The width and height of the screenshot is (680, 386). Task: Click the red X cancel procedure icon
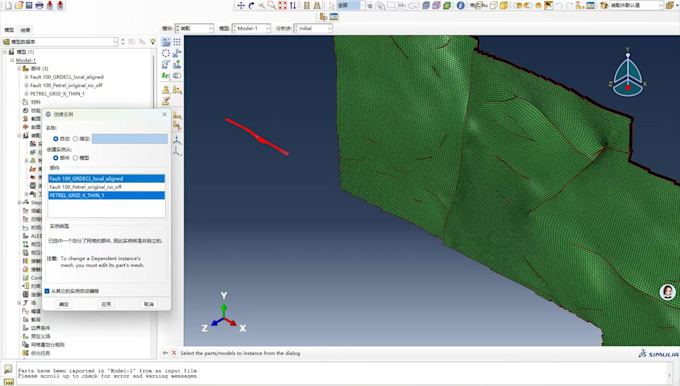pyautogui.click(x=174, y=353)
